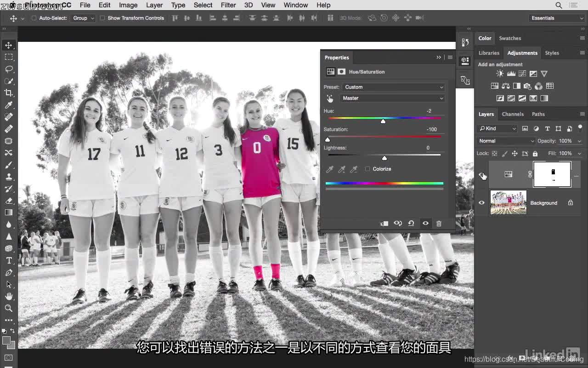Click the Saturation slider handle
The image size is (588, 368).
point(328,139)
